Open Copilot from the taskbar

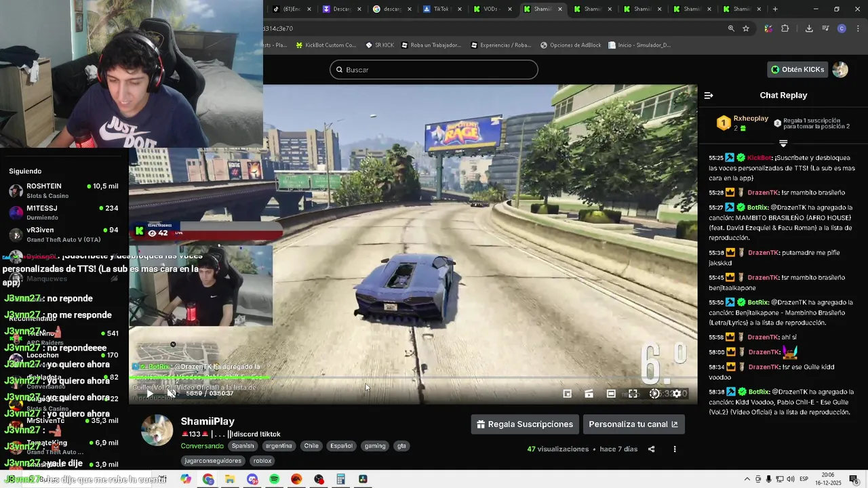186,479
